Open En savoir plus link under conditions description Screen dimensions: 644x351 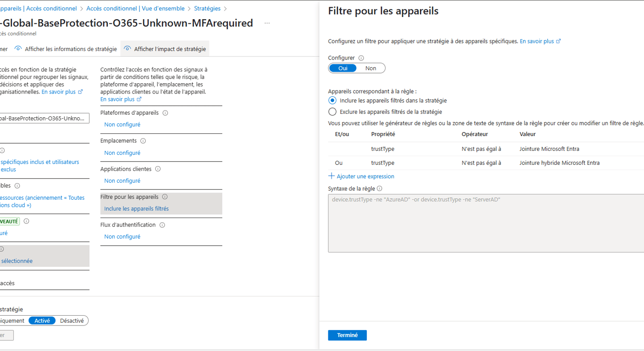pos(121,99)
